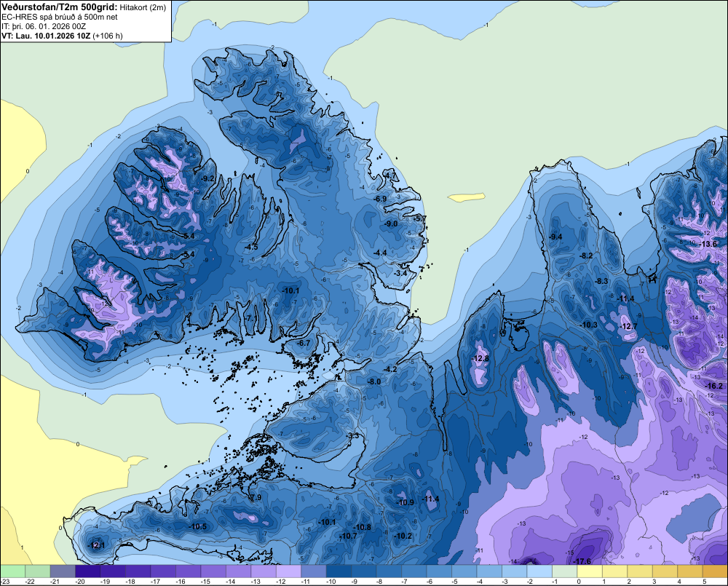The image size is (728, 586).
Task: Click the -6.7 temperature value on the map
Action: pos(304,343)
